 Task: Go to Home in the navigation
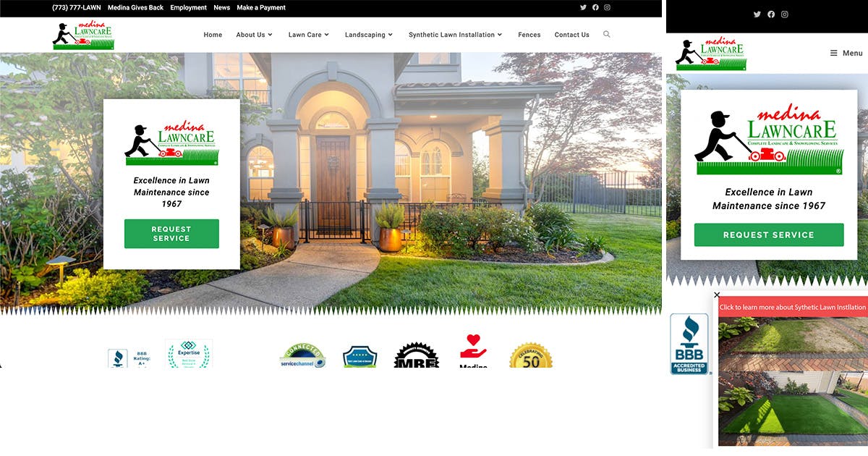coord(213,35)
